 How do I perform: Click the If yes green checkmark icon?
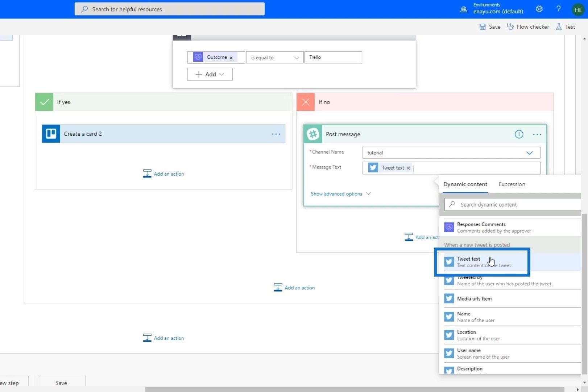click(x=44, y=102)
